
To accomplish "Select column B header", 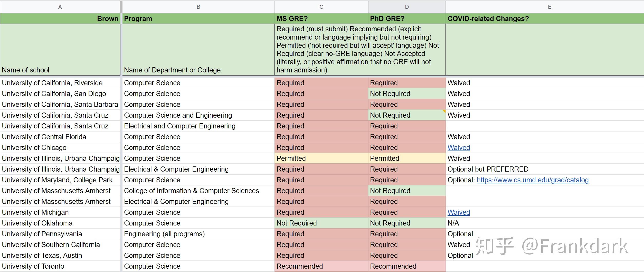I will (198, 7).
